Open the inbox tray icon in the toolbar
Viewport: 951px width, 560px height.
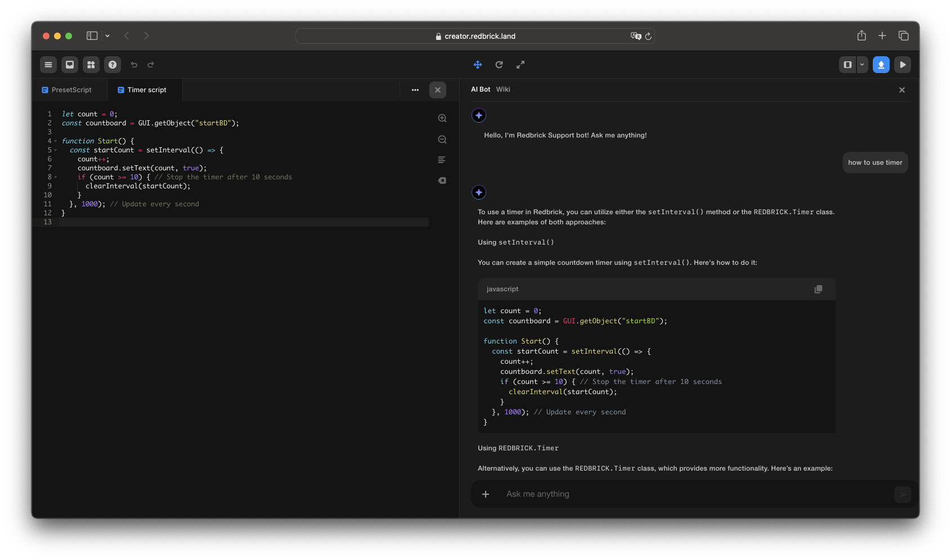tap(70, 65)
